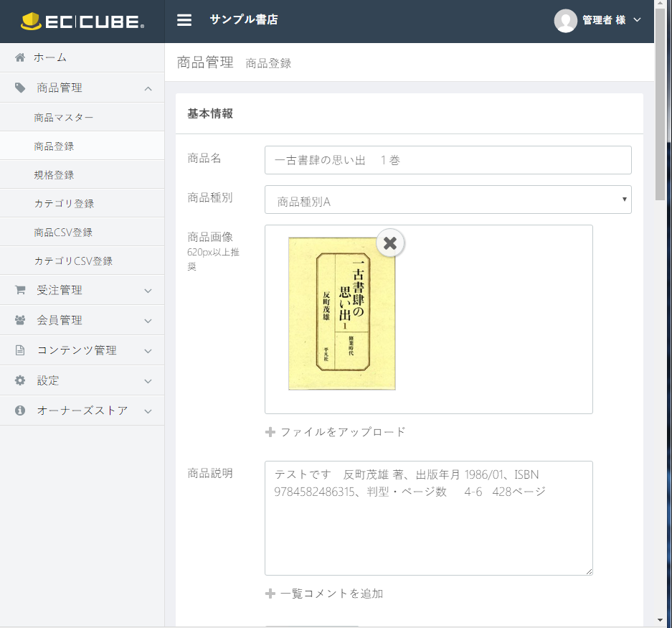
Task: Click the vertical scrollbar thumb
Action: 660,103
